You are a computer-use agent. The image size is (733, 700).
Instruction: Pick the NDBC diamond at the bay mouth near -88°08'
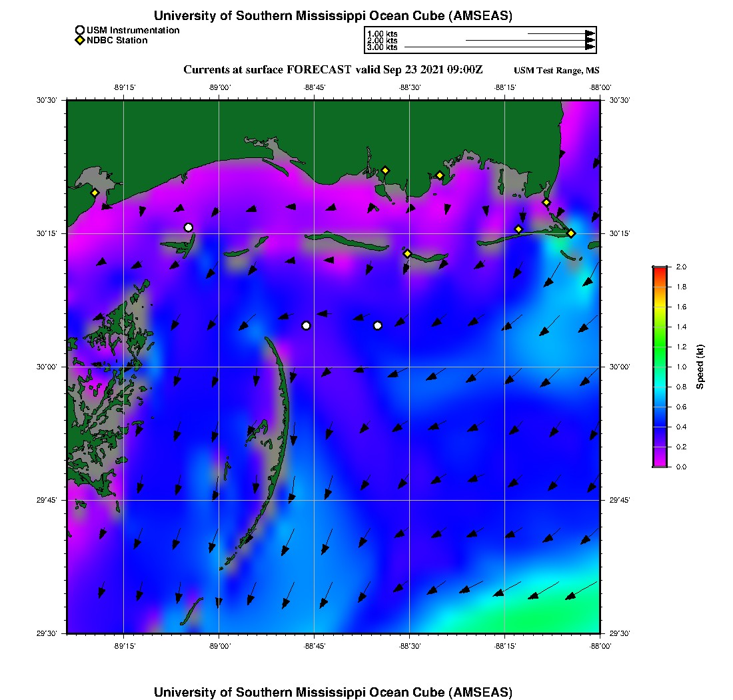546,203
